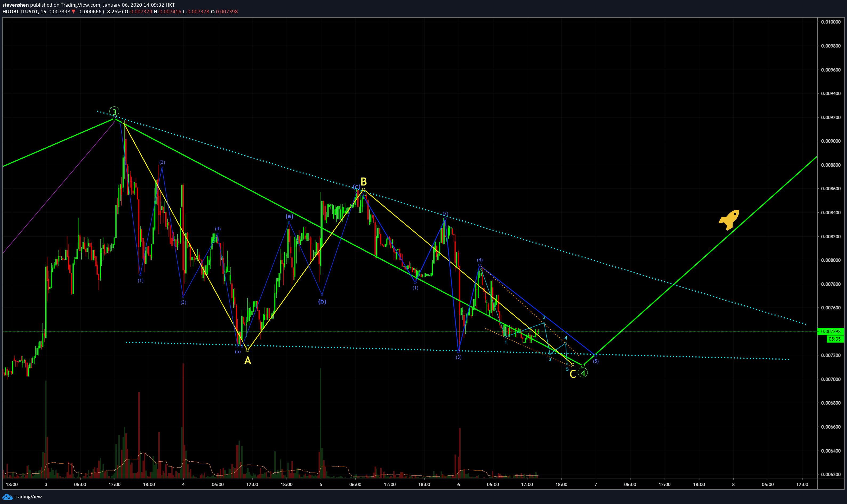Click price axis label 0.008600
Screen dimensions: 847x504
[x=831, y=188]
